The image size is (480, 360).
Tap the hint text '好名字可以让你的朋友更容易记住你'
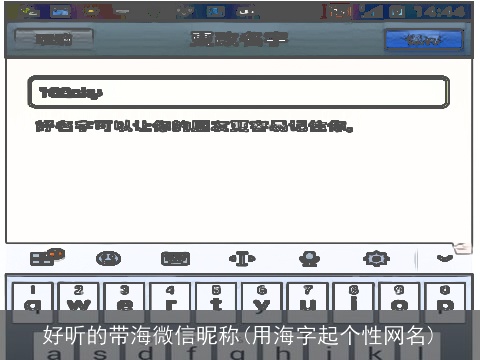[194, 126]
